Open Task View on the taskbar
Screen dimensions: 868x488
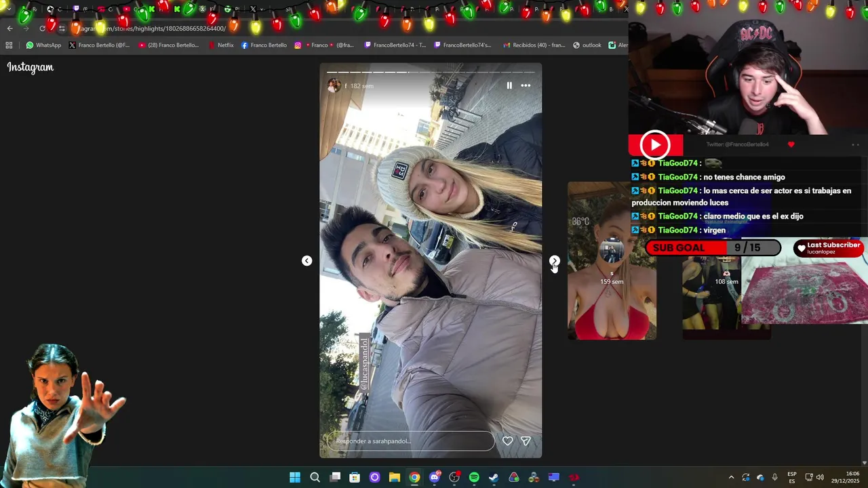coord(335,477)
